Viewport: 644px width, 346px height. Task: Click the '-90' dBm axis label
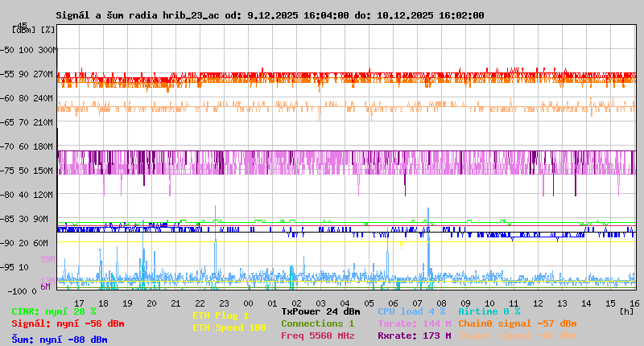[x=6, y=243]
